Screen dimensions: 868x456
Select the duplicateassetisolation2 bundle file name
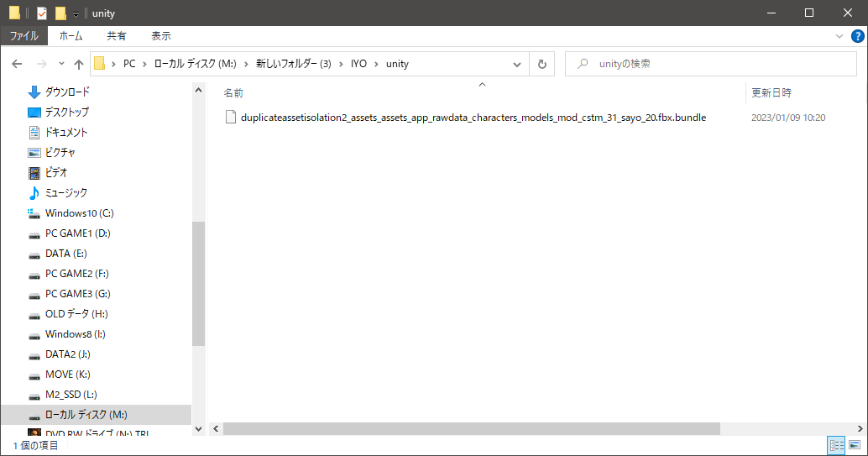pos(473,118)
